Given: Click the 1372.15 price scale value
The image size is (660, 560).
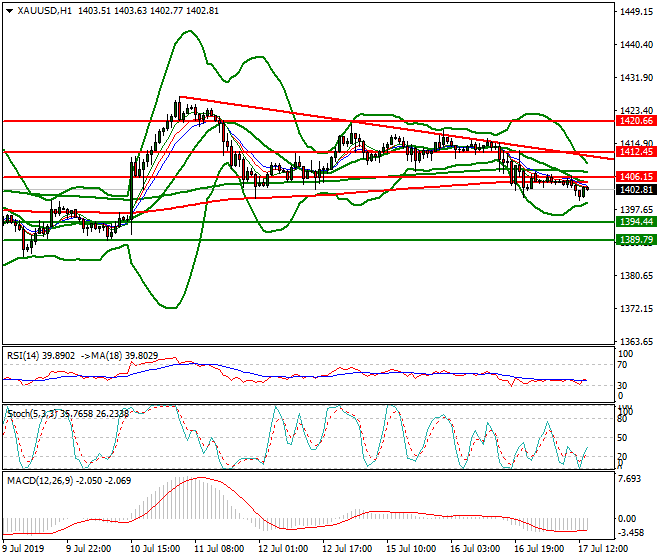Looking at the screenshot, I should coord(636,309).
